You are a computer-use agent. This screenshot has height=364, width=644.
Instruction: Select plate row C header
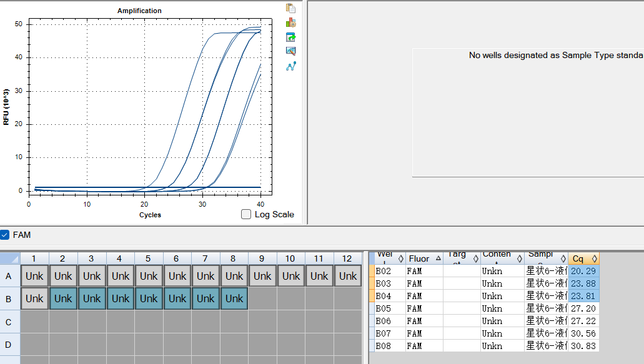tap(9, 322)
